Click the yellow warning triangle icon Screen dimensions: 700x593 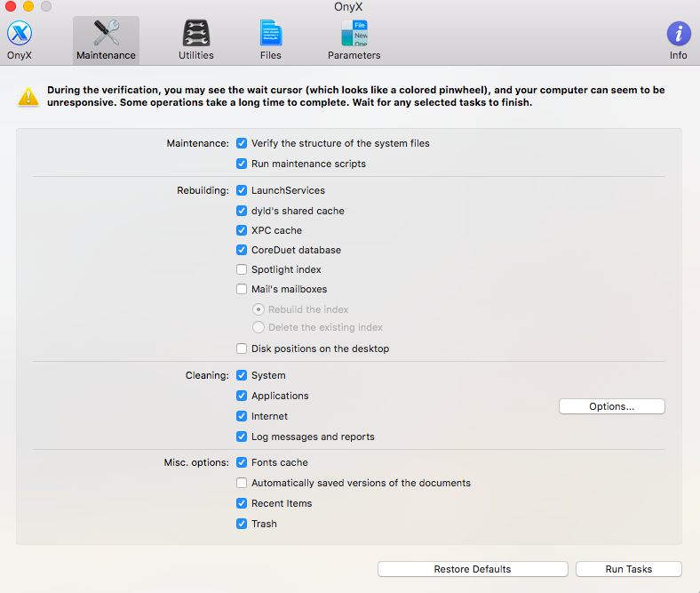28,97
